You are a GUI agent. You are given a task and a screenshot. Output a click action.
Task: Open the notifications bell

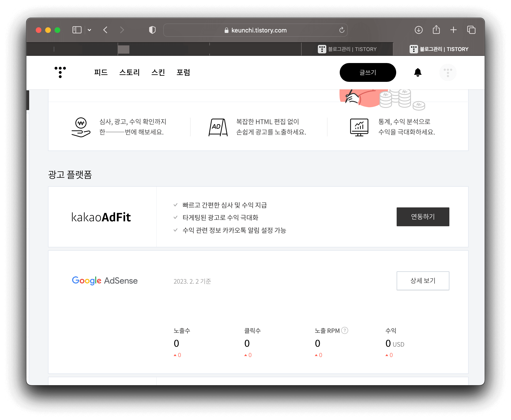tap(418, 72)
